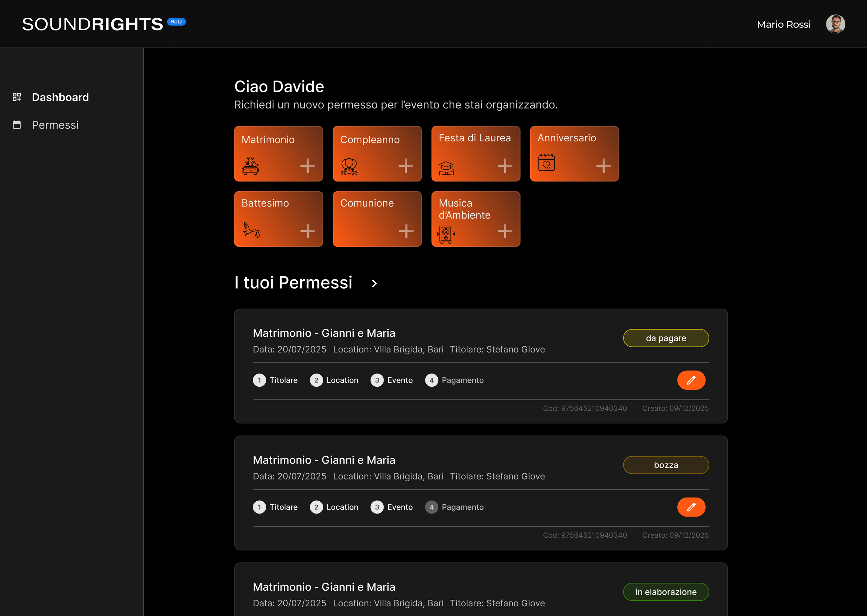Click the Permessi calendar icon in sidebar

coord(17,125)
